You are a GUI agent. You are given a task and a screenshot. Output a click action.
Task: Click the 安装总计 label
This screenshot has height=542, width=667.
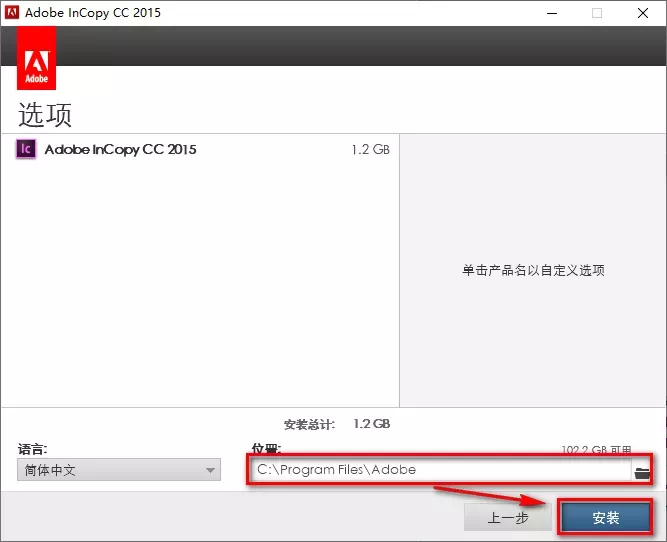(x=310, y=424)
